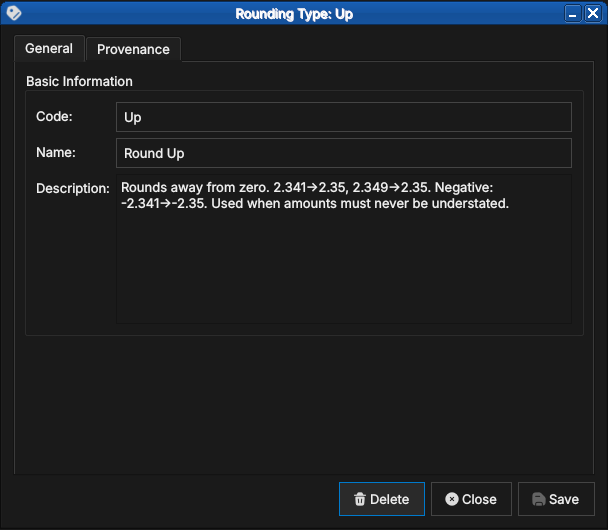Click the Name field containing Round Up
The image size is (608, 530).
tap(344, 153)
